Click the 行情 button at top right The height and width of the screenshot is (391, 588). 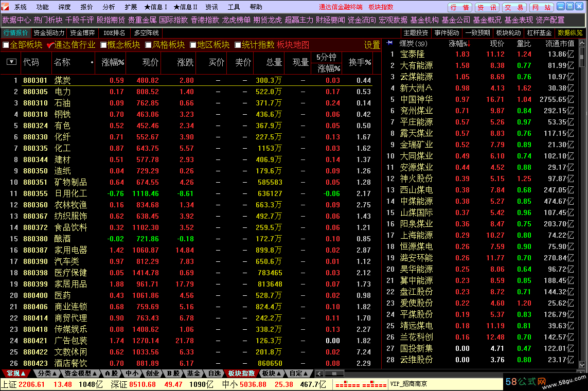coord(460,8)
